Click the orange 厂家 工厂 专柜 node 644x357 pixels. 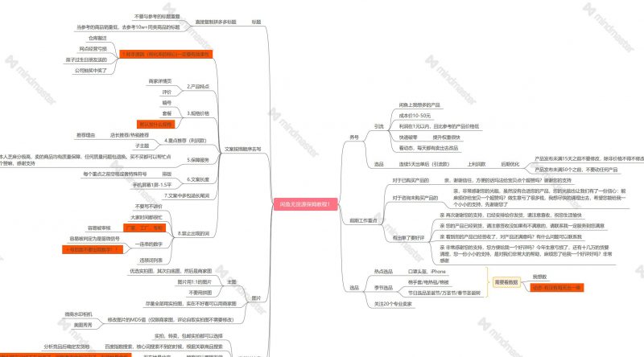point(146,228)
